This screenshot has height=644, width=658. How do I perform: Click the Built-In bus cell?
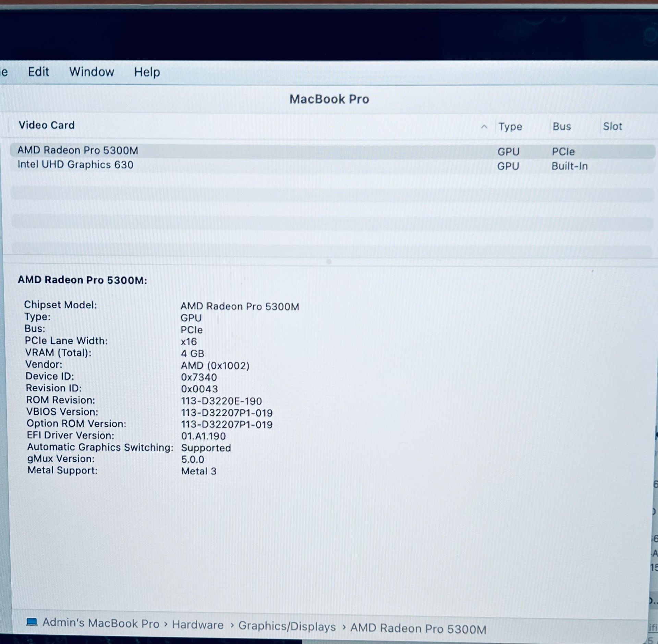coord(570,166)
